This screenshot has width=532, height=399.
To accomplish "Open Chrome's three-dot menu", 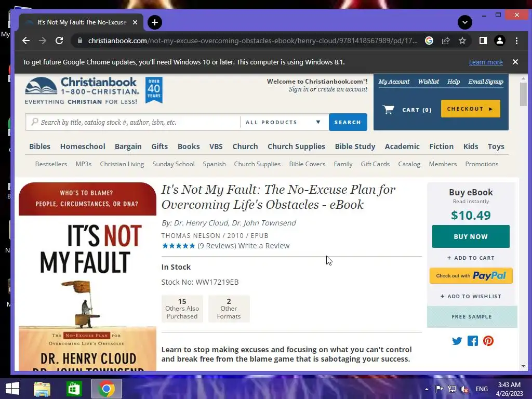I will [x=516, y=41].
